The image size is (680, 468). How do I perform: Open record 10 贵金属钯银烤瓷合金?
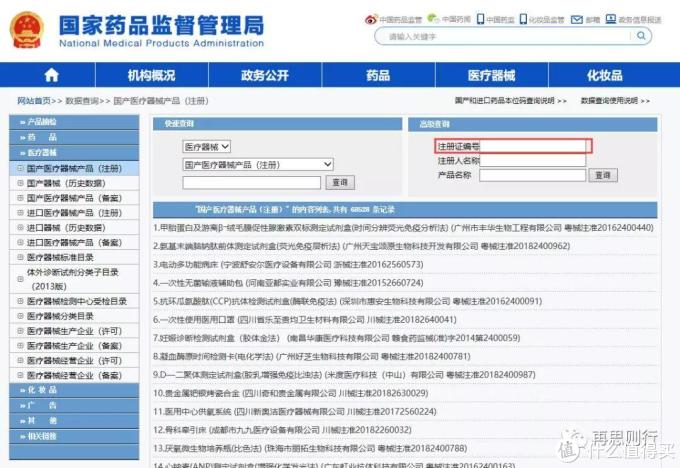click(291, 393)
